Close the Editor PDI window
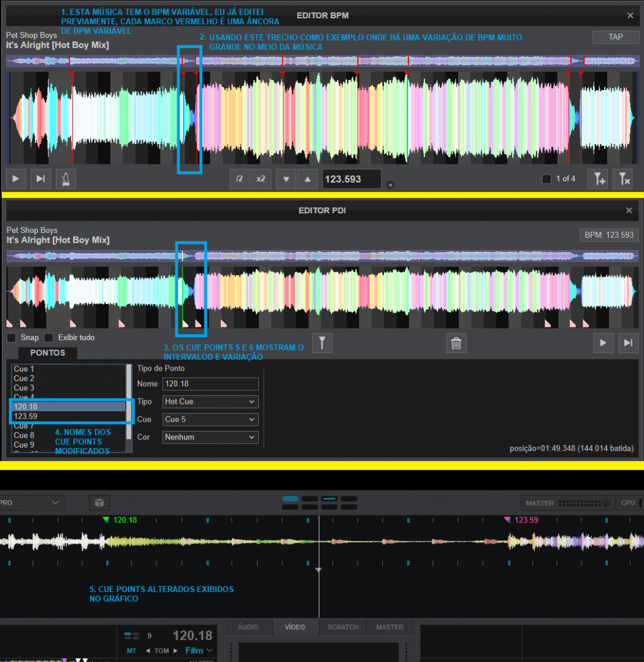This screenshot has width=644, height=662. (629, 210)
